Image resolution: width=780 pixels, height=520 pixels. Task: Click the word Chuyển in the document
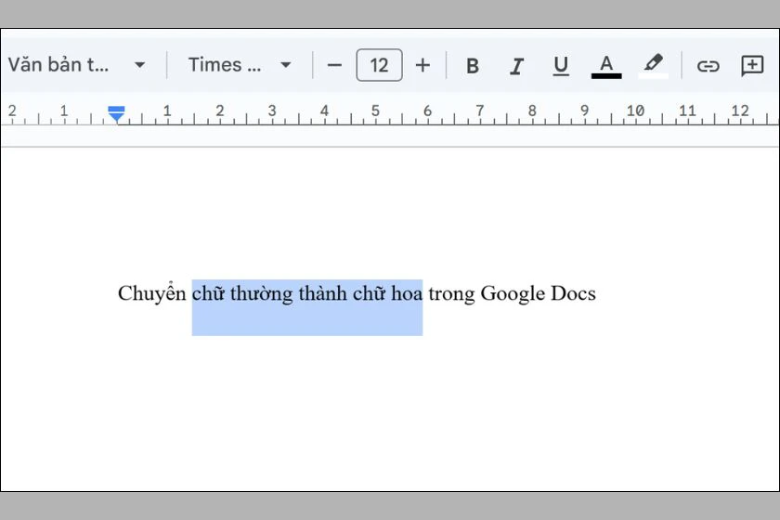tap(152, 293)
